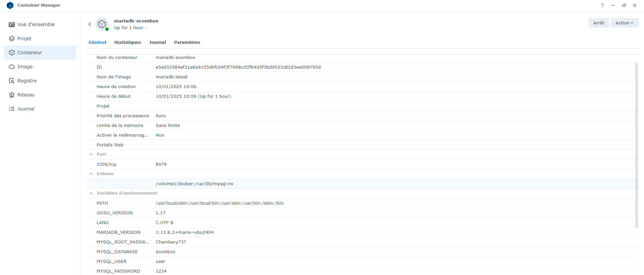644x275 pixels.
Task: Click the MYSQL_DATABASE variable name
Action: coord(117,252)
